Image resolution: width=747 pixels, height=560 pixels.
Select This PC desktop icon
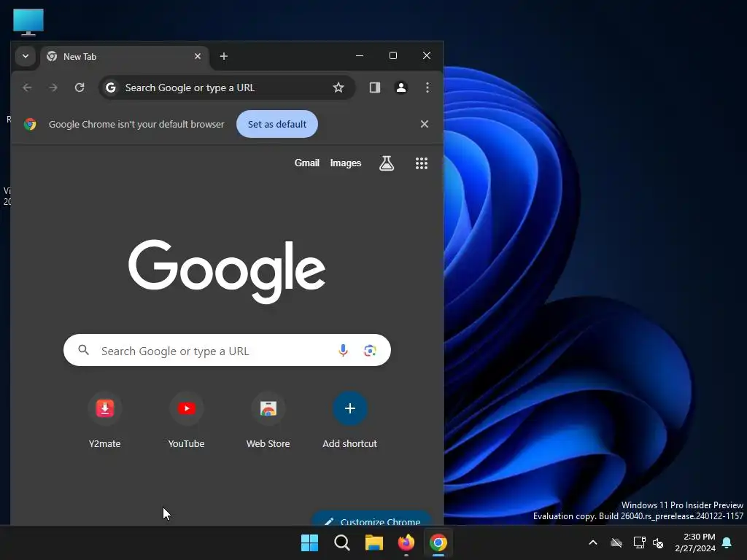28,22
